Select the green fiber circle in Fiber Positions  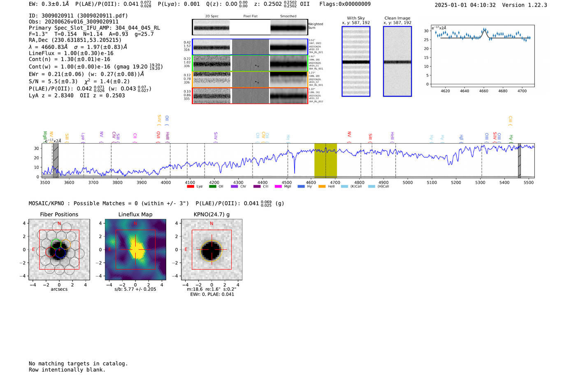tap(56, 244)
